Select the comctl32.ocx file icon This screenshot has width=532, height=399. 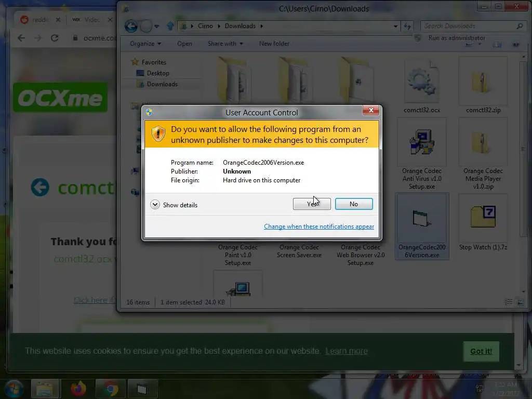(x=421, y=82)
